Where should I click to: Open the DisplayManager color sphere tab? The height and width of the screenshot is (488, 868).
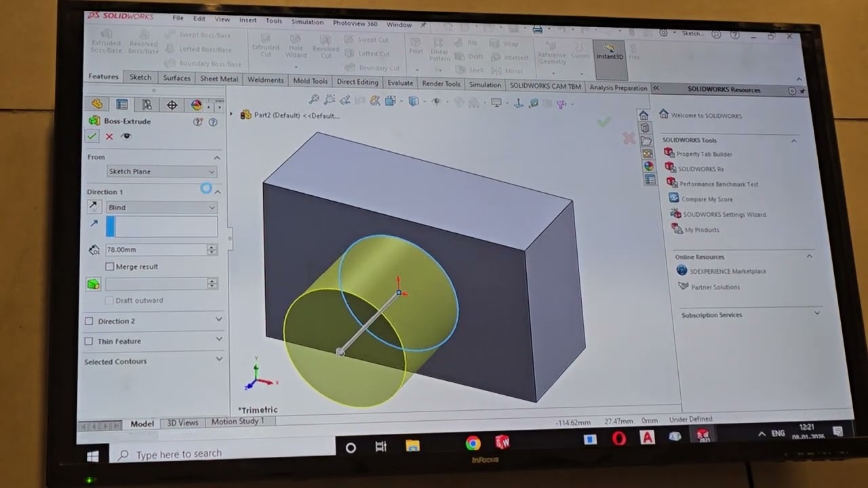coord(197,105)
